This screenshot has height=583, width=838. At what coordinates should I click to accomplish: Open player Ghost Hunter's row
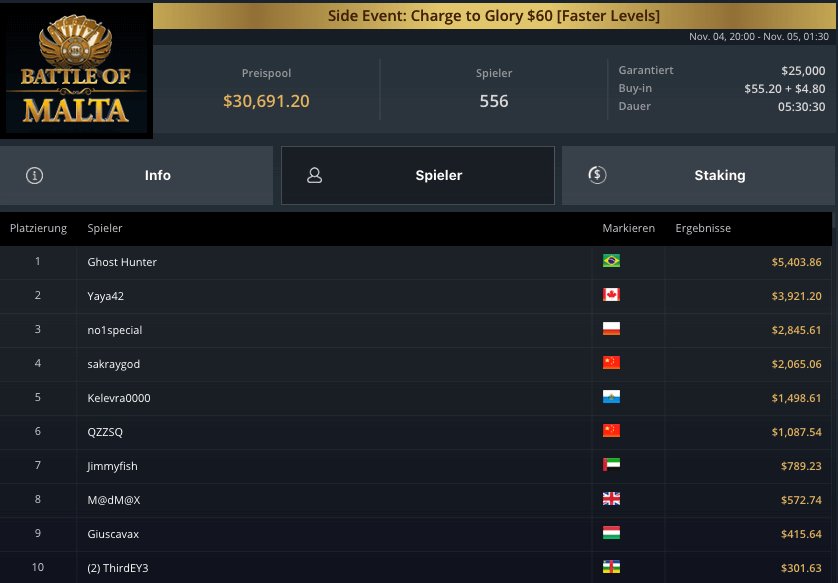[122, 262]
